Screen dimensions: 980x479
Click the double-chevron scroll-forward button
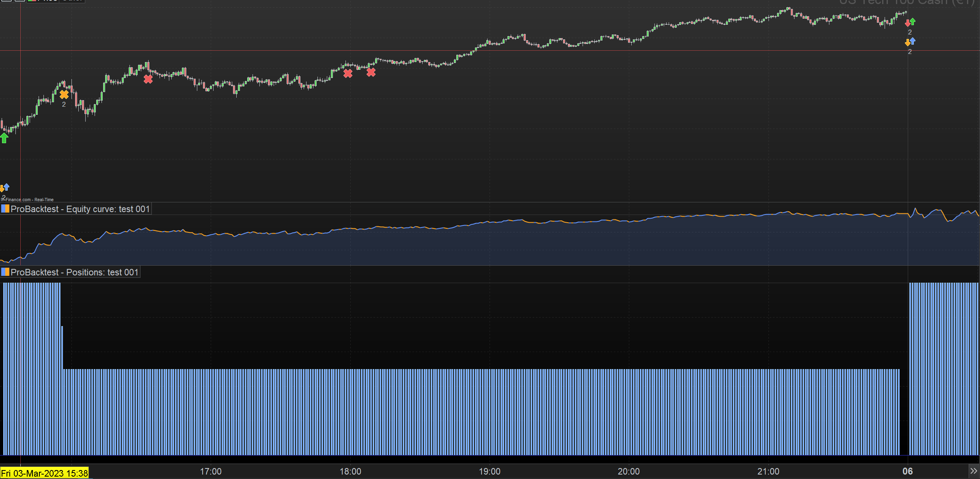pos(974,471)
